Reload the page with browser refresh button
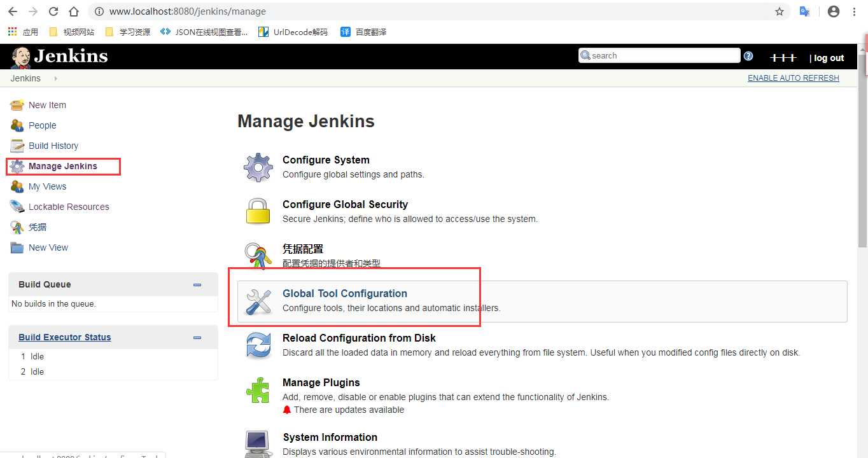 [53, 11]
